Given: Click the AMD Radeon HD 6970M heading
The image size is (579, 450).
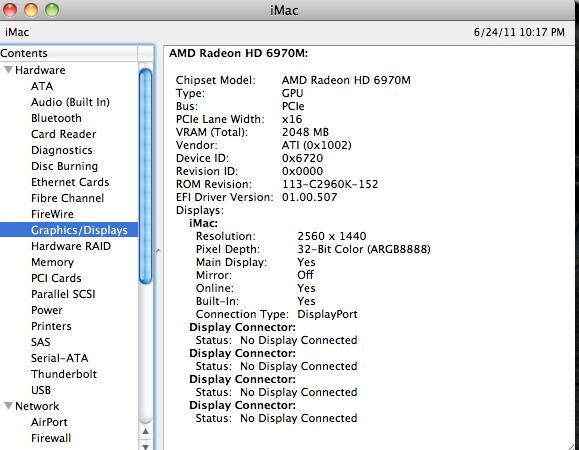Looking at the screenshot, I should [239, 53].
